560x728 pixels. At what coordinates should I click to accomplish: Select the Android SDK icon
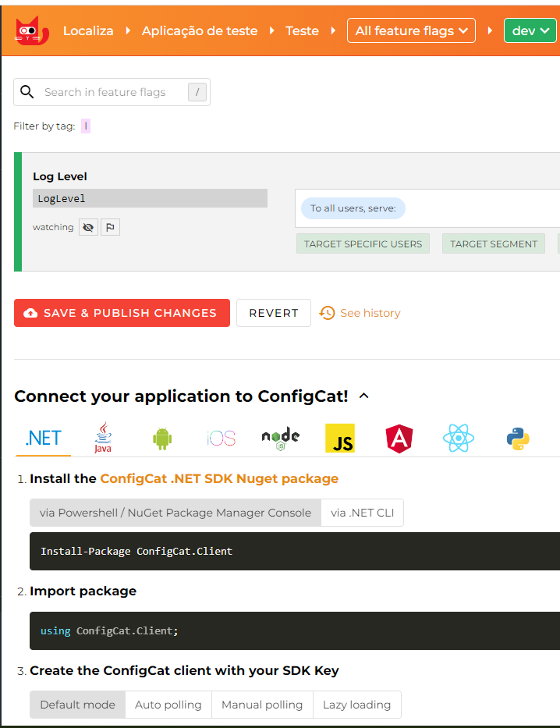click(162, 439)
